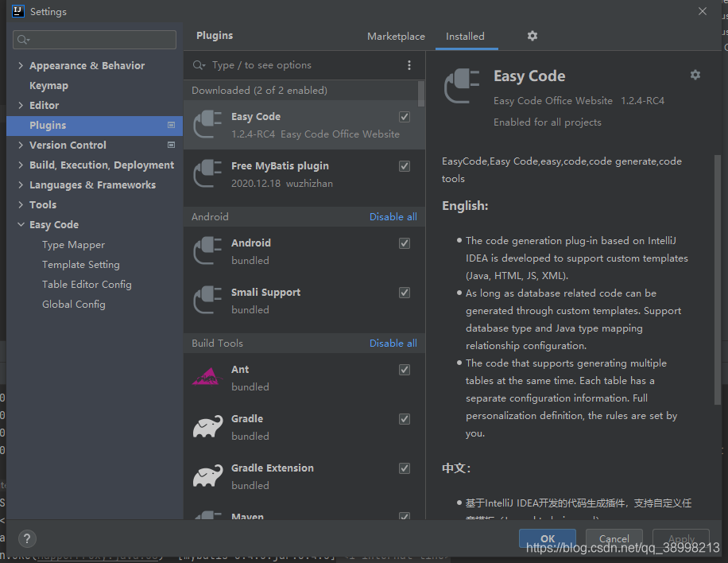This screenshot has height=563, width=728.
Task: Click the Easy Code detail gear icon
Action: click(695, 75)
